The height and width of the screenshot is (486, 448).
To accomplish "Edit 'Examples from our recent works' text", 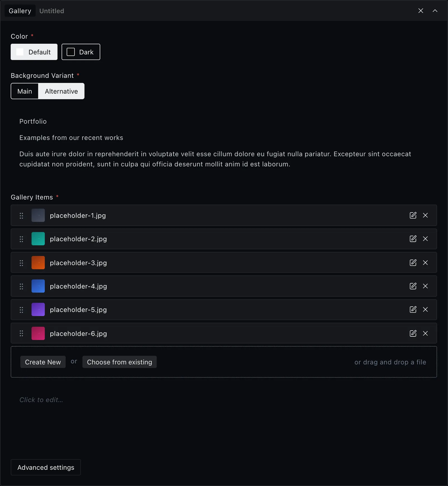I will click(x=71, y=138).
